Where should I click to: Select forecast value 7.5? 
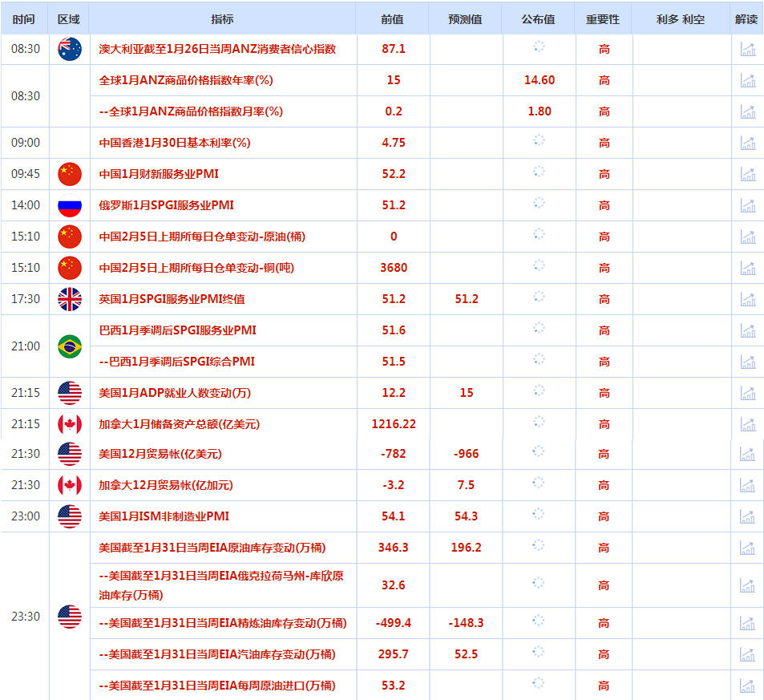pyautogui.click(x=466, y=484)
